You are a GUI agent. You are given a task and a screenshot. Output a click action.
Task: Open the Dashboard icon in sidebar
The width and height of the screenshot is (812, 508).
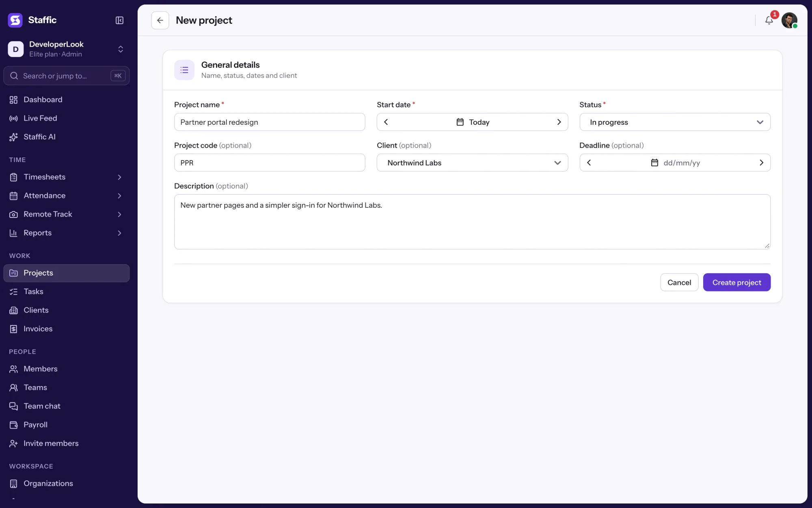click(x=13, y=100)
